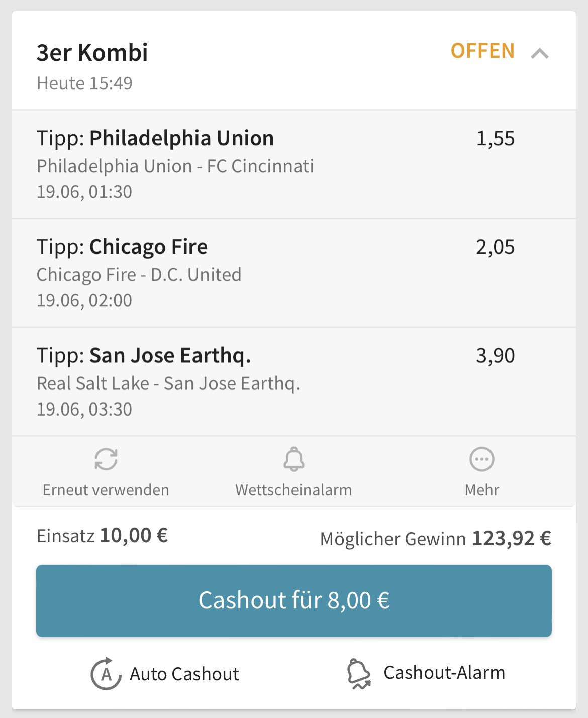Open the San Jose Earthq. tip row
This screenshot has height=718, width=588.
pyautogui.click(x=294, y=381)
